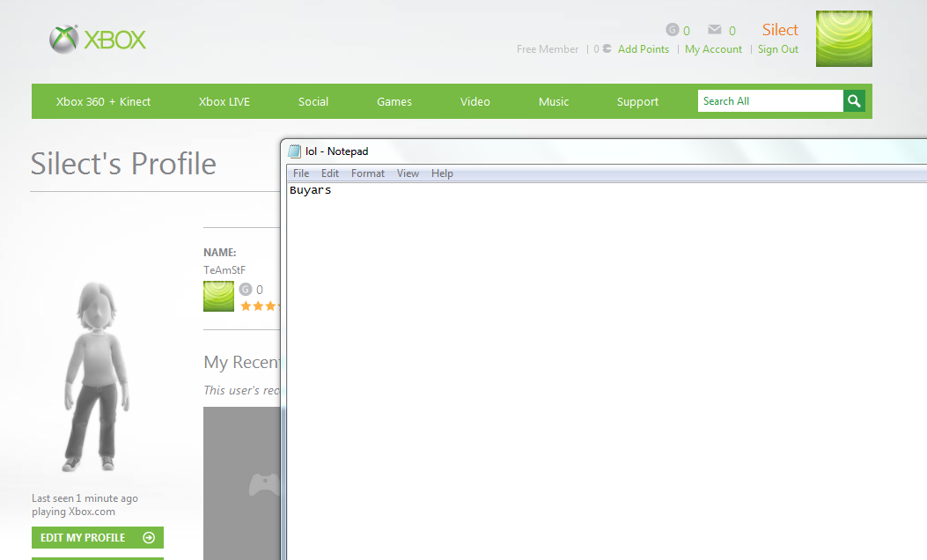Click the Gamerscore G icon in profile

[x=246, y=289]
